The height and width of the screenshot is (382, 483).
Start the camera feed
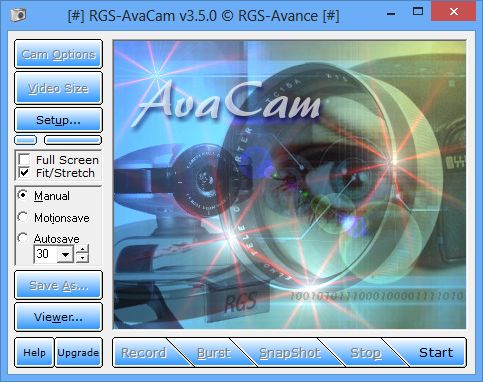click(x=435, y=353)
